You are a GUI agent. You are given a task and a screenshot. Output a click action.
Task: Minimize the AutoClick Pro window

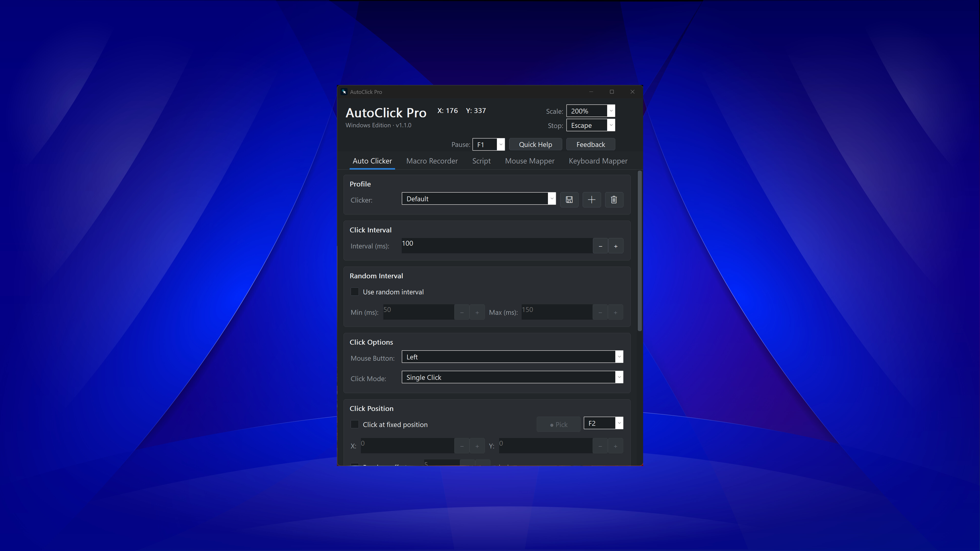click(x=591, y=92)
